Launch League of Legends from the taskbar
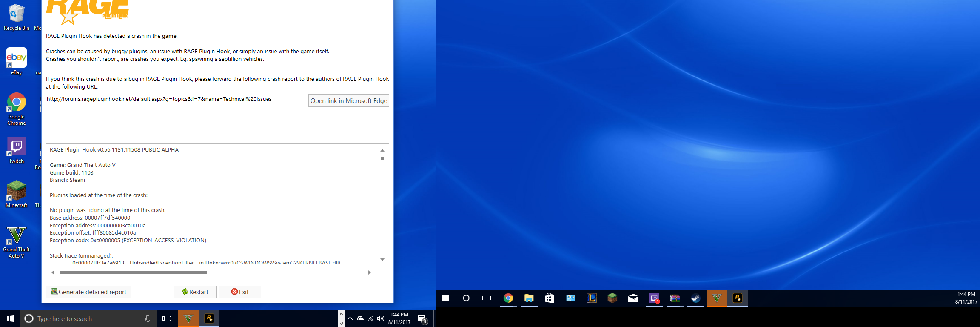 click(x=591, y=298)
